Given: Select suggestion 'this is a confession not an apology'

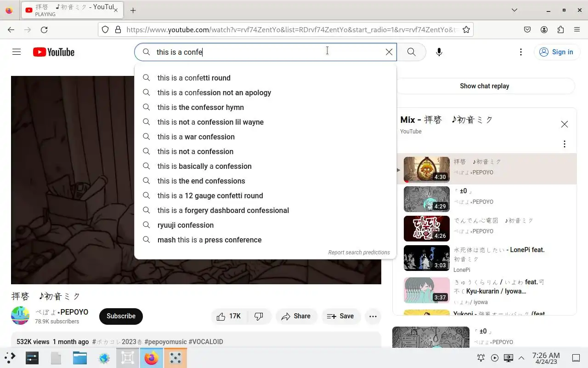Looking at the screenshot, I should point(265,92).
